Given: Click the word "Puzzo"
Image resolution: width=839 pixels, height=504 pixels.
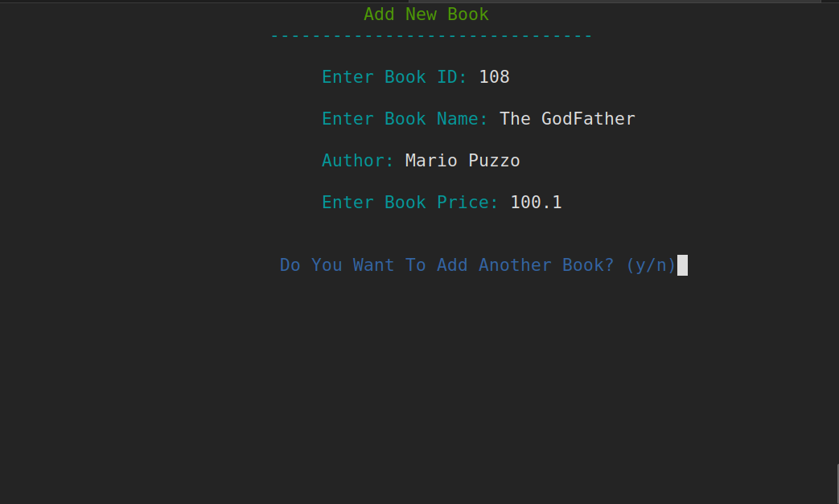Looking at the screenshot, I should tap(494, 160).
